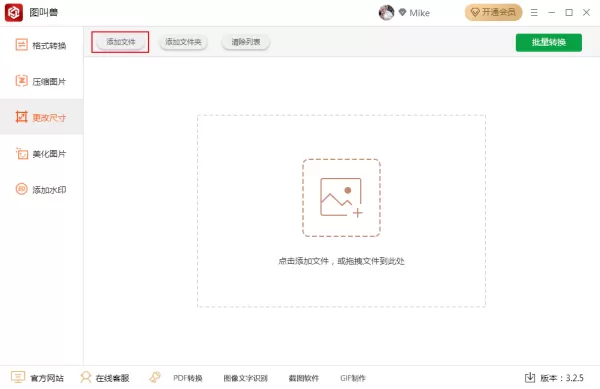Close the 图叫兽 window

[x=586, y=13]
